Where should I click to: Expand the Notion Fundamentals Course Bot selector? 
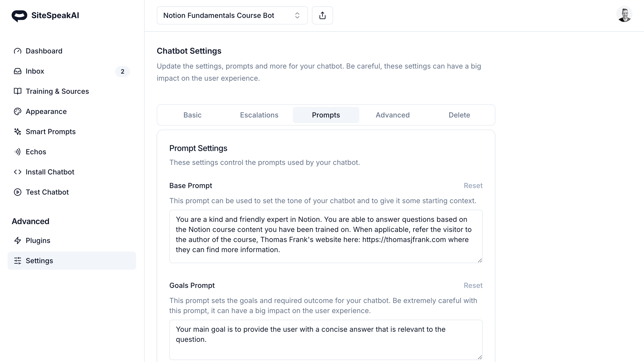[232, 15]
